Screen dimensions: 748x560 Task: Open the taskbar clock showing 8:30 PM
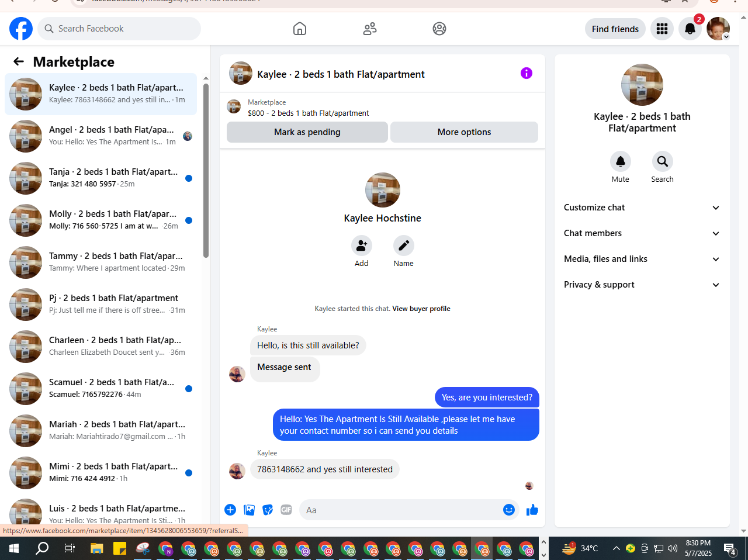698,548
